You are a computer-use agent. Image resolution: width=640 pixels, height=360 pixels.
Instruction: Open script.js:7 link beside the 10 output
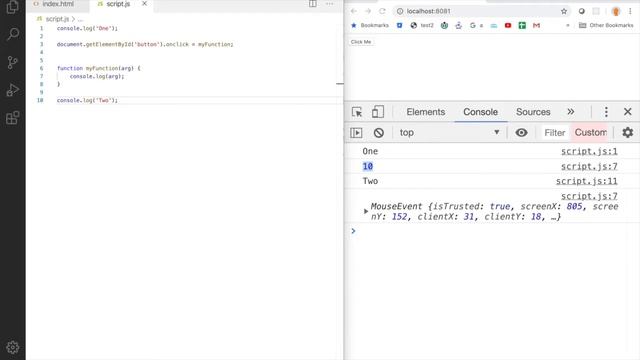point(589,167)
